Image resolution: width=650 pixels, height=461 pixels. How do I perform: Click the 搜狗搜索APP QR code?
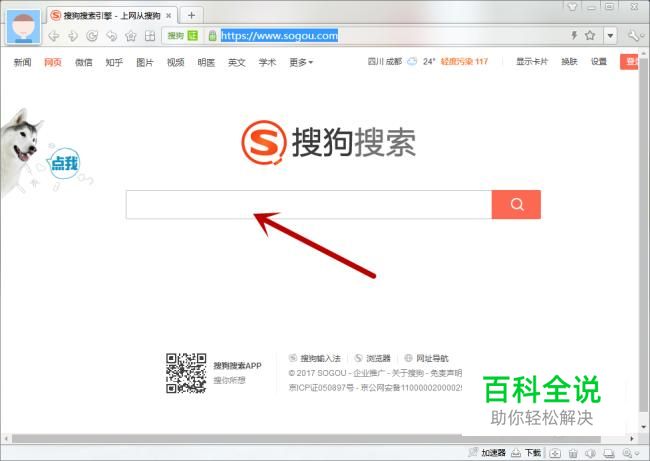click(x=186, y=373)
